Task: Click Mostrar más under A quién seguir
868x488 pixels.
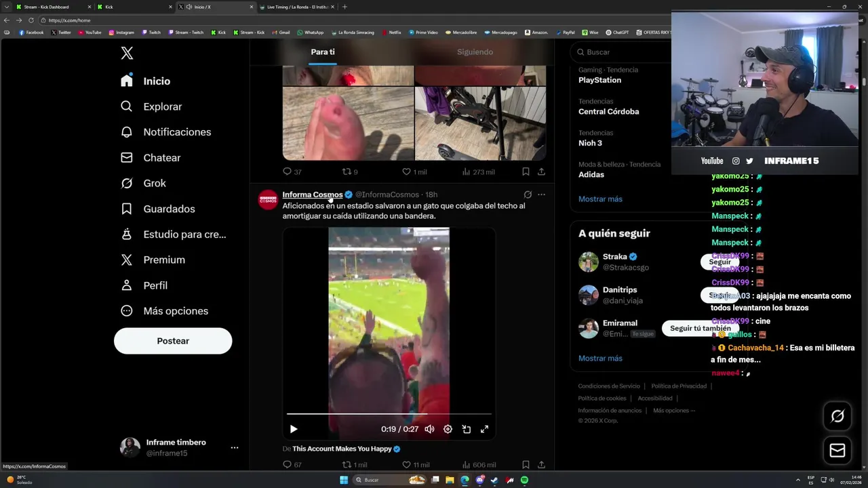Action: (600, 359)
